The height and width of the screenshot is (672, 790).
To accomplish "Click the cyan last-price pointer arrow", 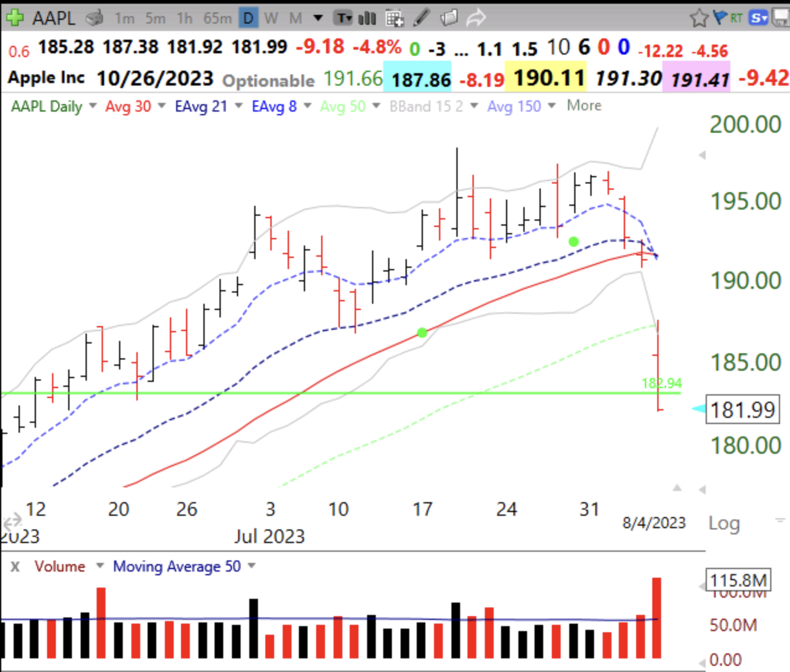I will point(699,409).
